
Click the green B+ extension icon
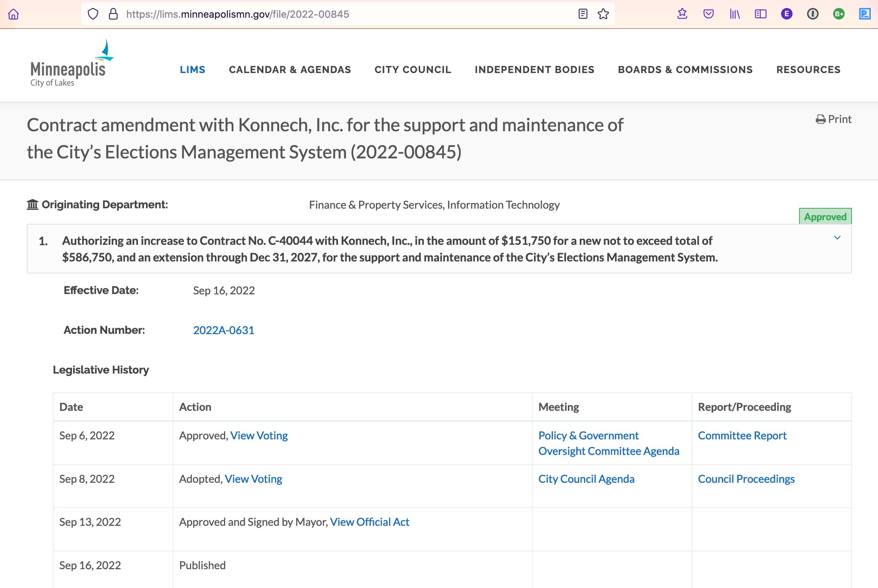[839, 14]
